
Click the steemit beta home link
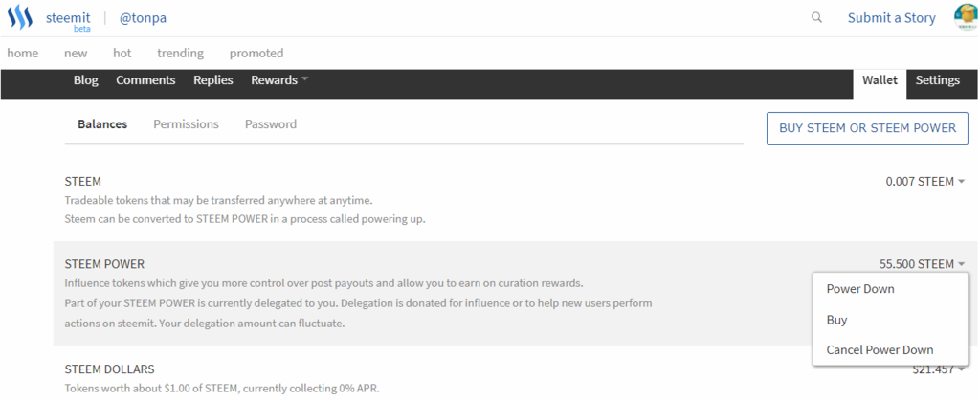coord(68,20)
